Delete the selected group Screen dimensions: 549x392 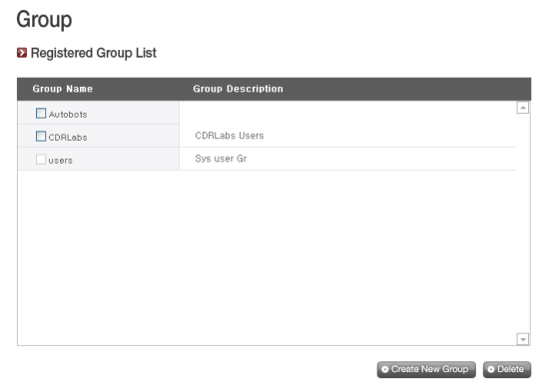[x=507, y=370]
